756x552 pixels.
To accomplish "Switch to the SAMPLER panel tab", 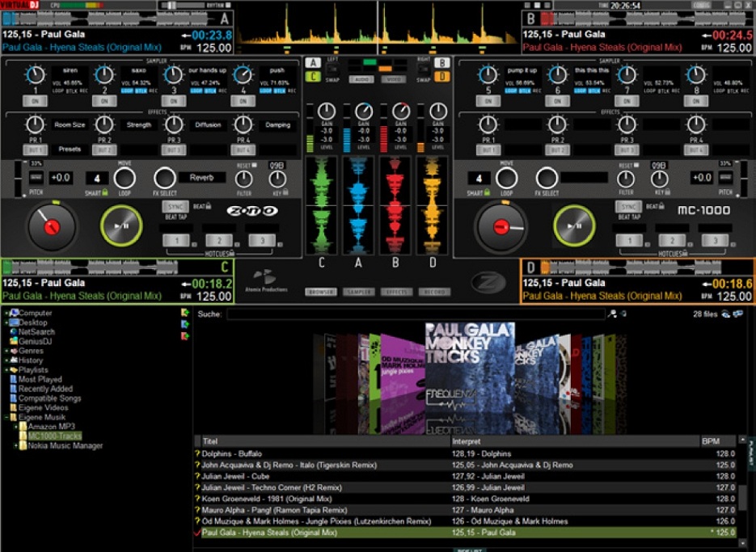I will click(359, 292).
